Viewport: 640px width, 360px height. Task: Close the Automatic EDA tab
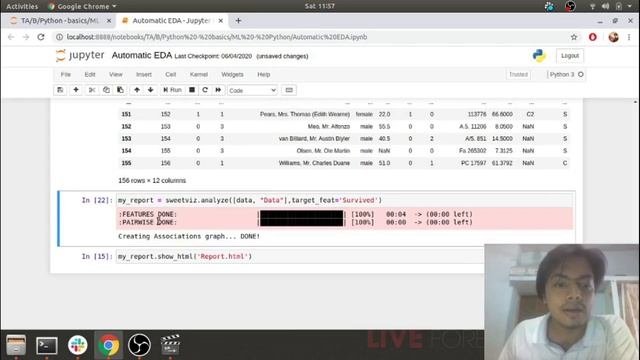[220, 20]
